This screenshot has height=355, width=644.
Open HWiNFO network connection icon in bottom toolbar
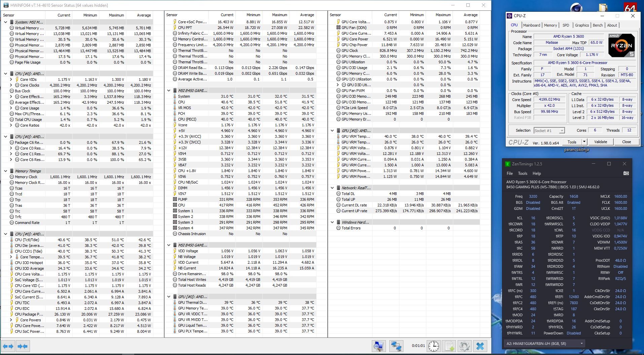[396, 346]
